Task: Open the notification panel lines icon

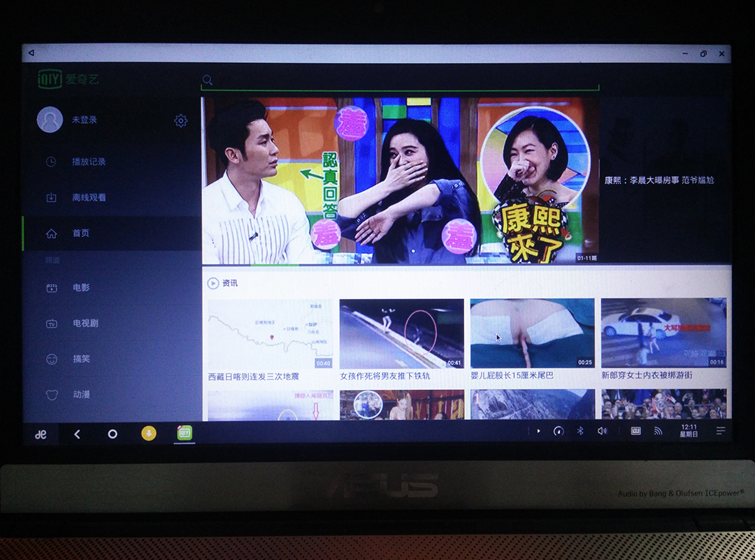Action: [x=720, y=431]
